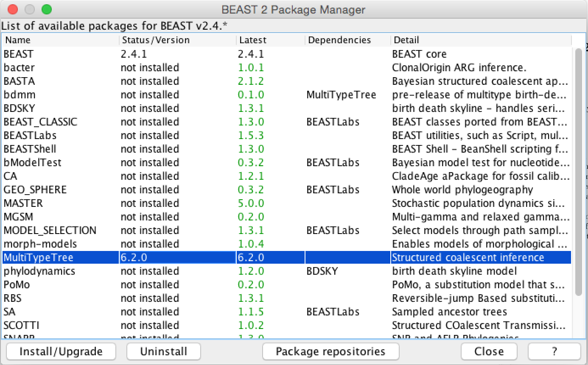Viewport: 588px width, 365px height.
Task: Click the green zoom window button
Action: 47,9
